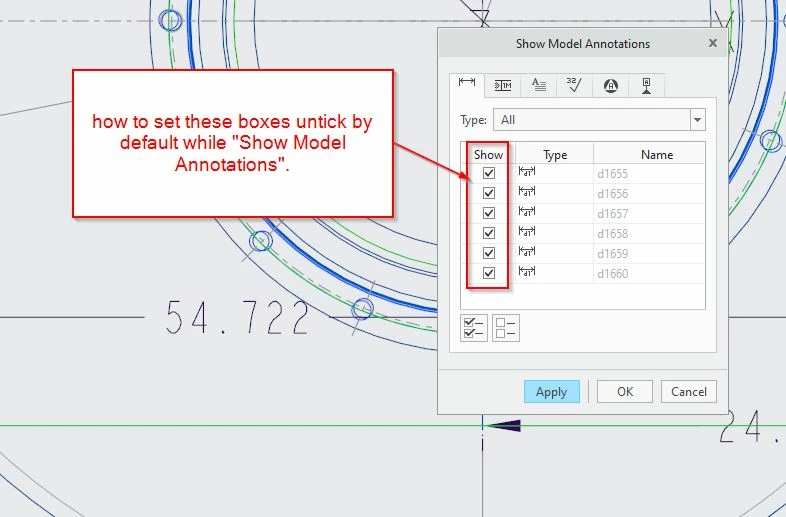The width and height of the screenshot is (786, 517).
Task: Untick Show checkbox for d1660
Action: pyautogui.click(x=489, y=273)
